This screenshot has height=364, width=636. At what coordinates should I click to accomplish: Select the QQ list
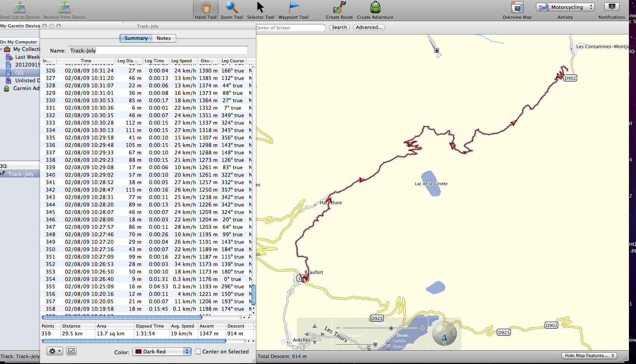pyautogui.click(x=19, y=72)
